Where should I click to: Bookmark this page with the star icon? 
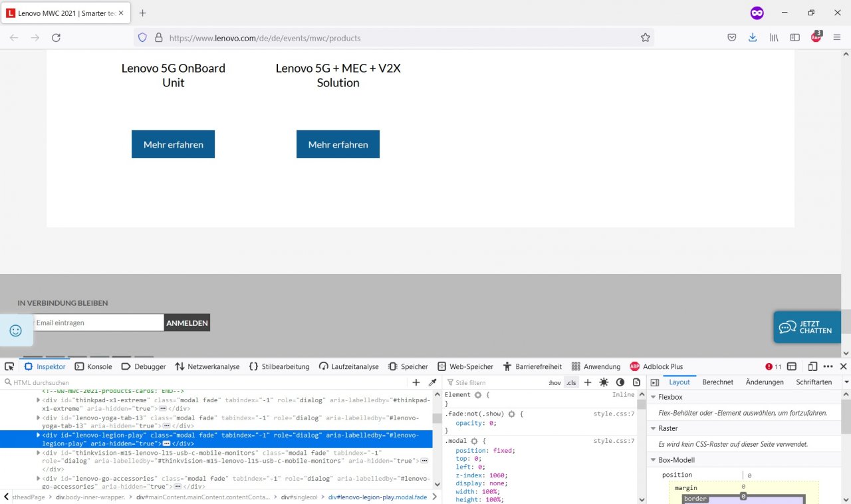(x=645, y=38)
